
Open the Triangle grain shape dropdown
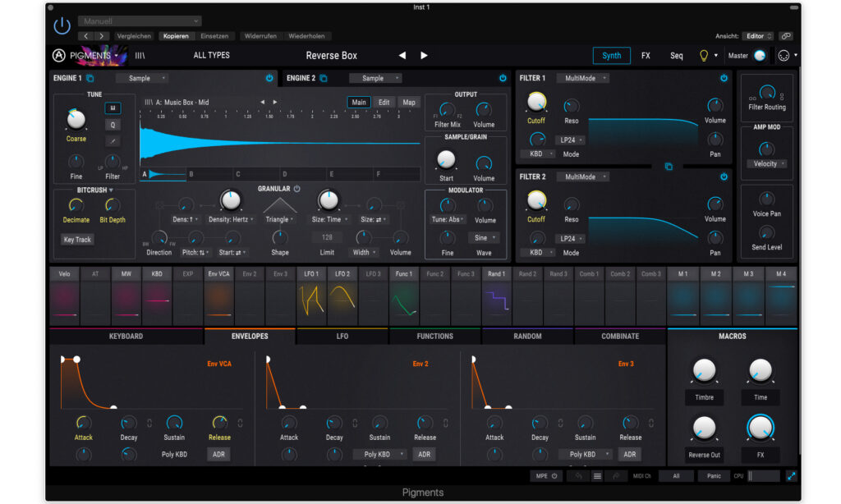[x=279, y=219]
